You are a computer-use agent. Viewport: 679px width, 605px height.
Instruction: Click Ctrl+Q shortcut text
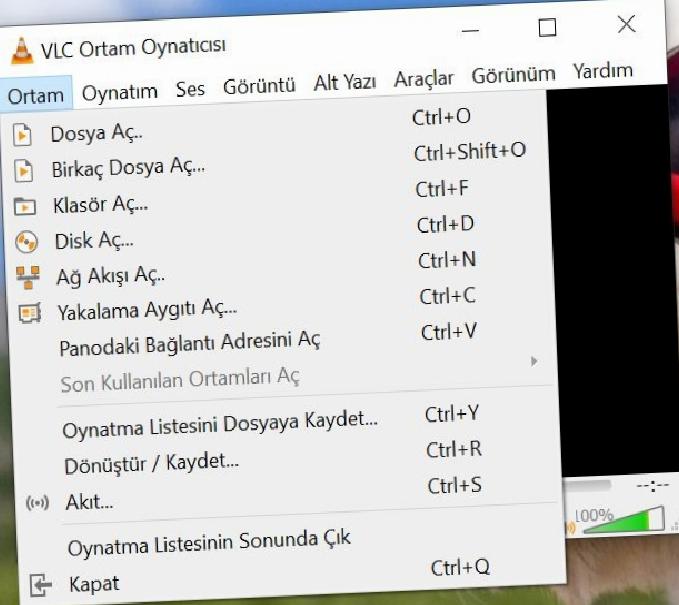(460, 567)
